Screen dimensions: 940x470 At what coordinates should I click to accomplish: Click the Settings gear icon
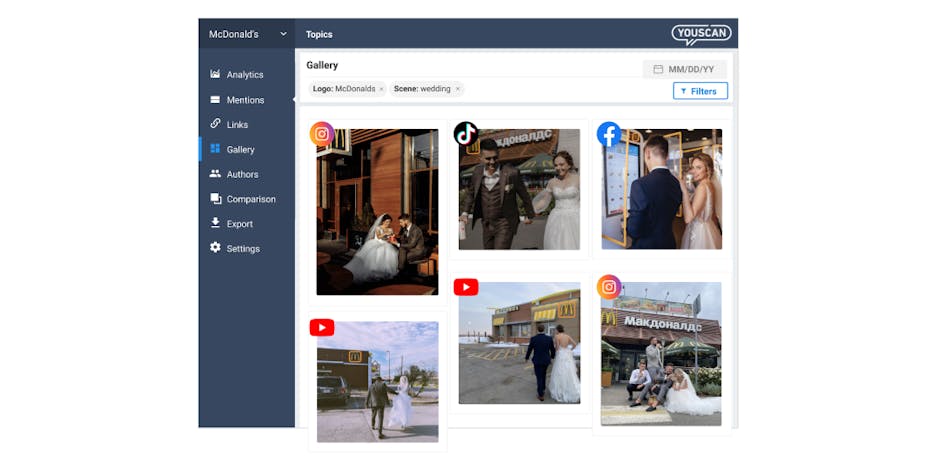[x=215, y=248]
